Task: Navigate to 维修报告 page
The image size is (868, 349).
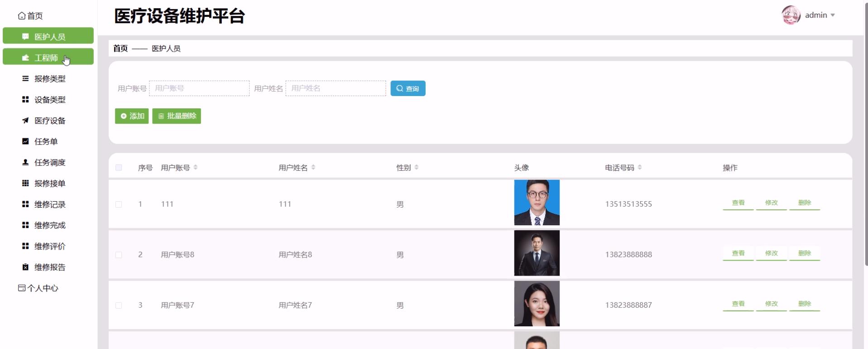Action: tap(48, 267)
